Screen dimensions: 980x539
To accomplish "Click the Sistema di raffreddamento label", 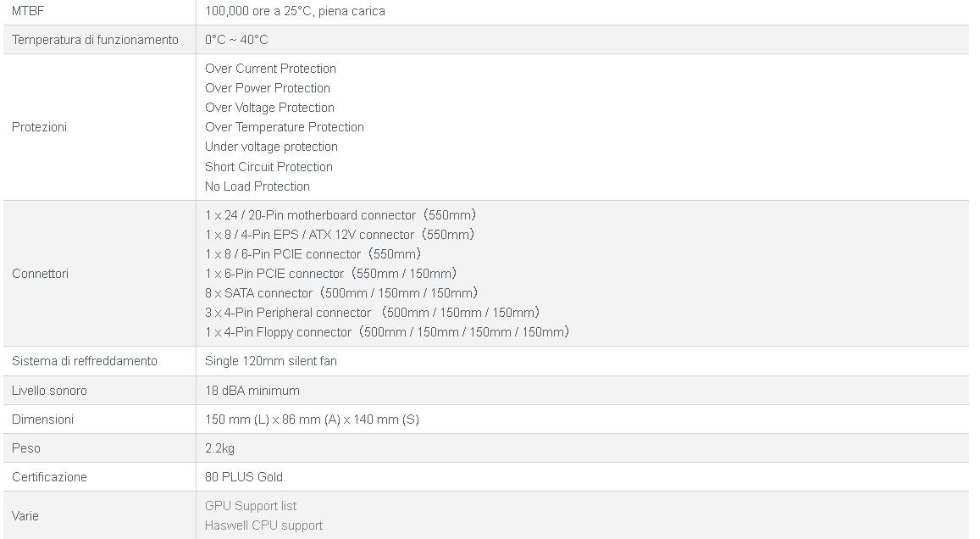I will (85, 361).
